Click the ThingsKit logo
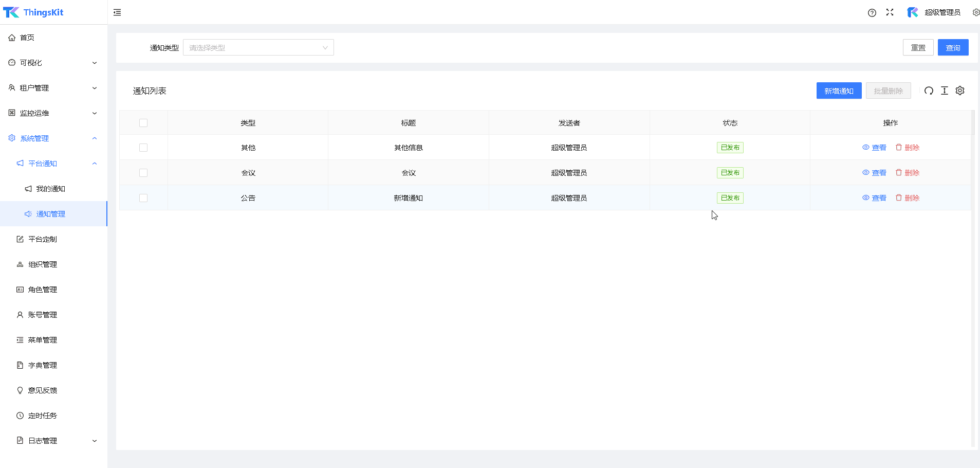Image resolution: width=980 pixels, height=468 pixels. (x=33, y=12)
